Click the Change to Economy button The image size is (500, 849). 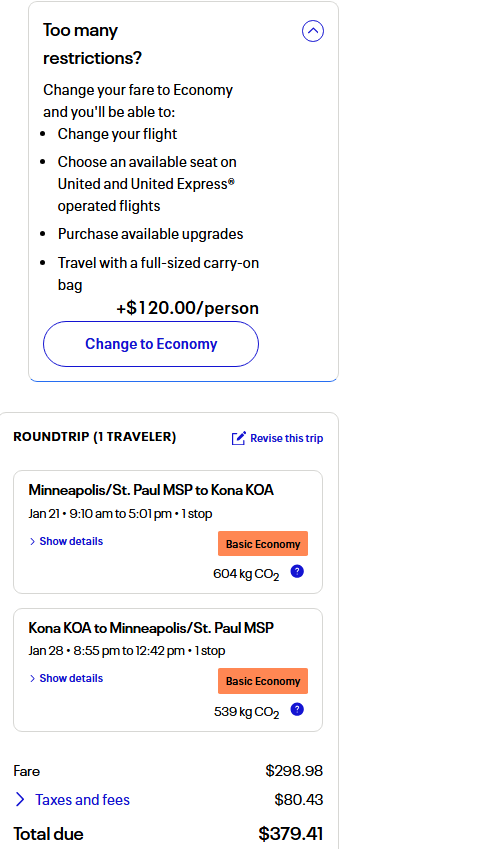[x=151, y=344]
